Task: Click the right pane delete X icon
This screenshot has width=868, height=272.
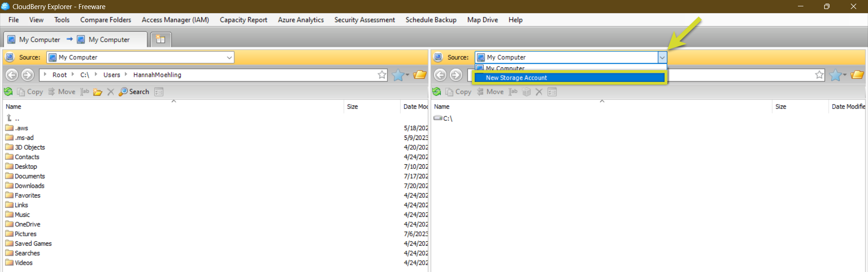Action: 539,92
